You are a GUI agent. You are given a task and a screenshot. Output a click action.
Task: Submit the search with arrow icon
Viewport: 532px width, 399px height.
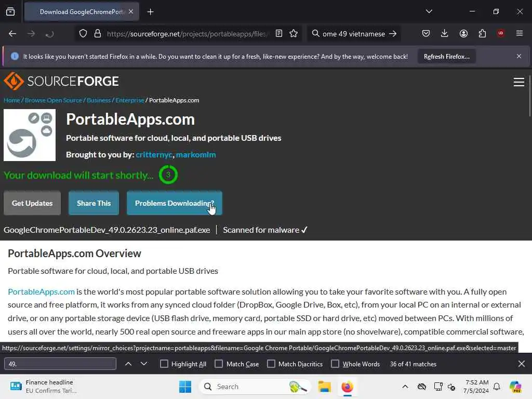click(x=393, y=34)
